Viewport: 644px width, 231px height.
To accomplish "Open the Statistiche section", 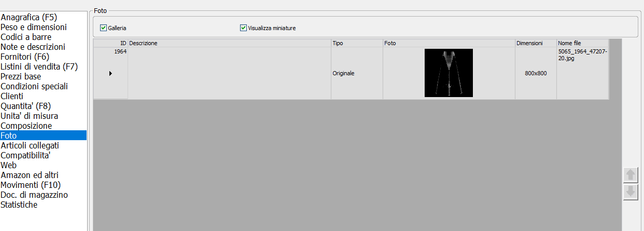I will pyautogui.click(x=19, y=205).
